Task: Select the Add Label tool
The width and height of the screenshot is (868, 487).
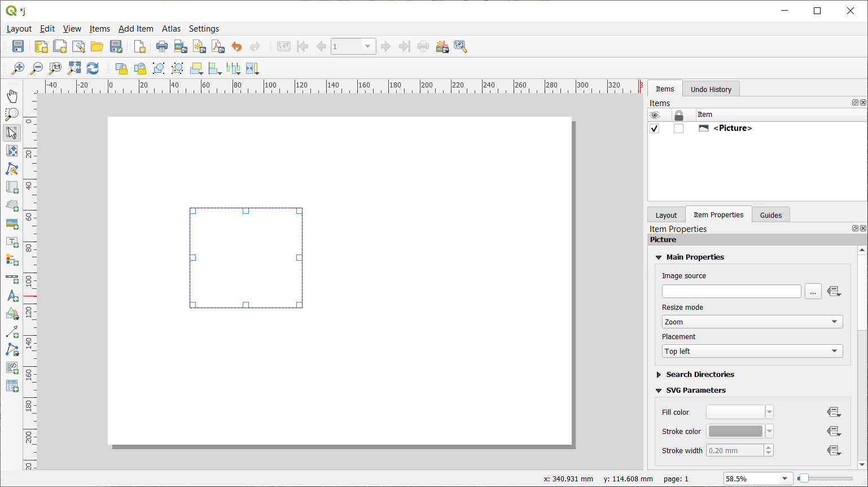Action: pyautogui.click(x=12, y=242)
